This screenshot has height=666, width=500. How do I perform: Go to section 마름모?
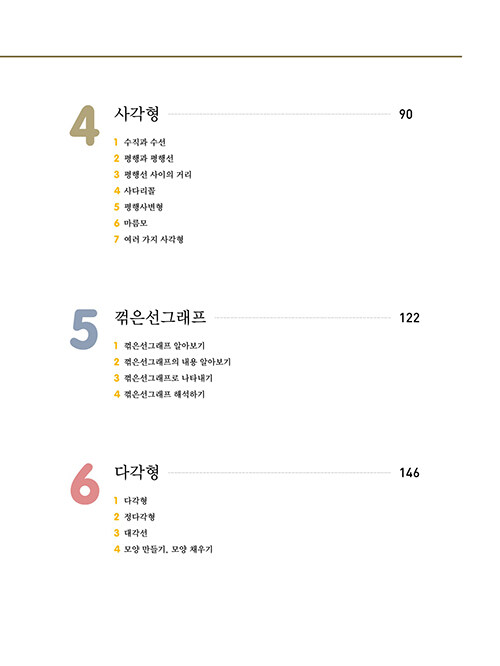[136, 223]
